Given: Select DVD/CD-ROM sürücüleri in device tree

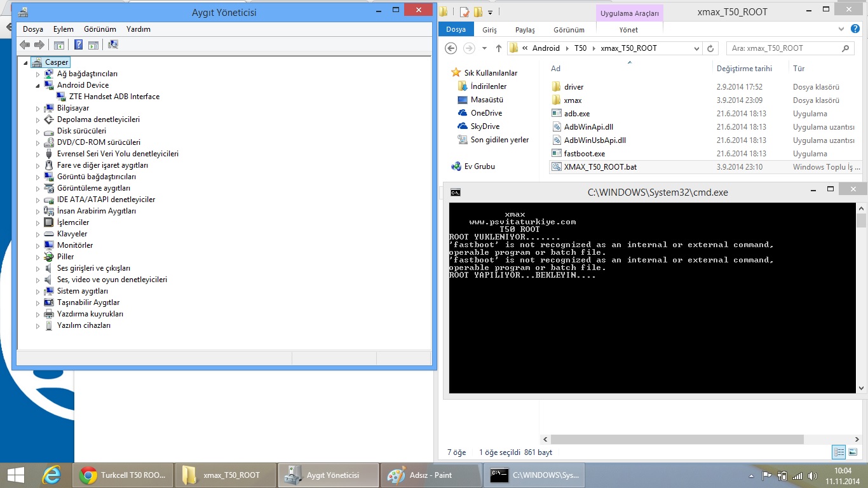Looking at the screenshot, I should click(x=98, y=142).
